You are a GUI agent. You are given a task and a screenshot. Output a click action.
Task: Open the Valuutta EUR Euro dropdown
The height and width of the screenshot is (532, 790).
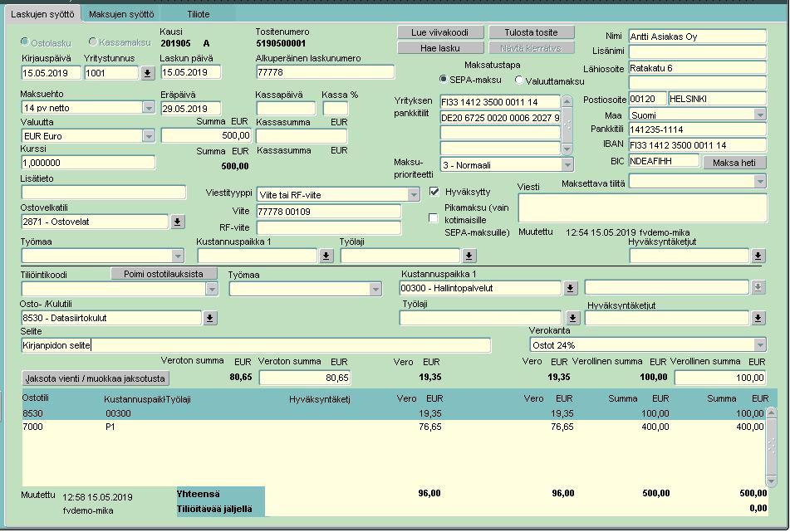(149, 135)
